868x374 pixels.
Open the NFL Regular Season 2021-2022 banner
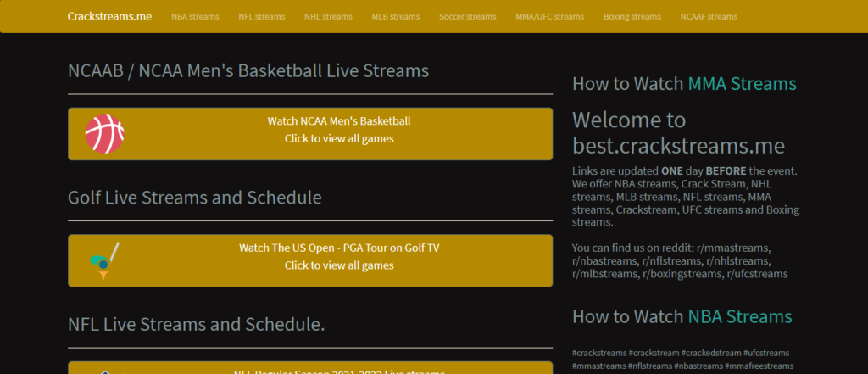(x=310, y=368)
